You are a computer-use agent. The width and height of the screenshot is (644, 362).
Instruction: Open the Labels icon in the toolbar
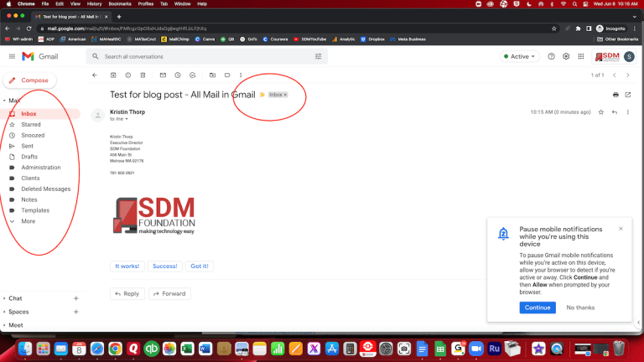point(227,75)
